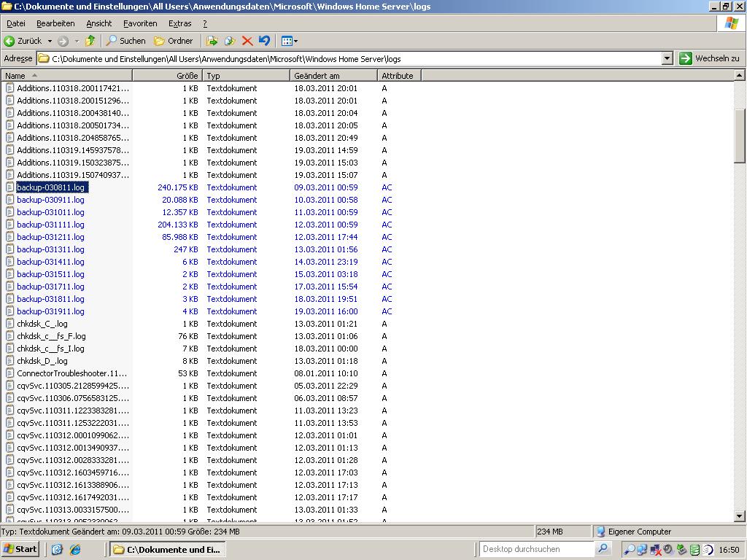
Task: Click the Show Desktop quick launch icon
Action: click(57, 550)
